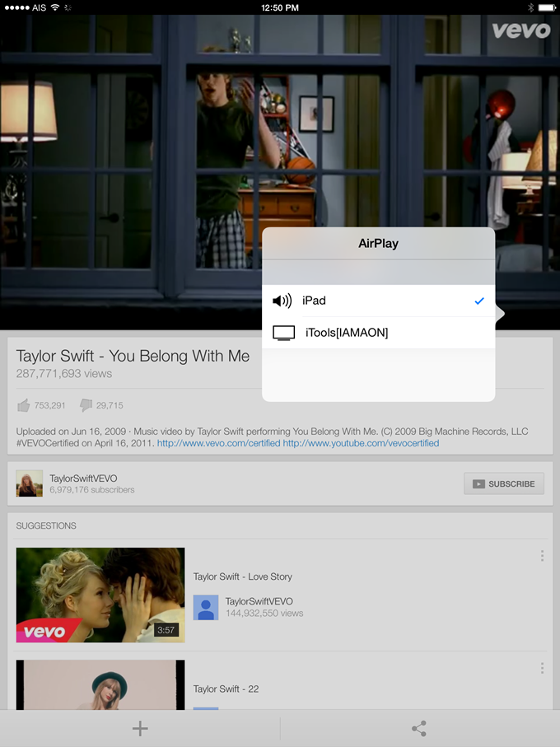This screenshot has height=747, width=560.
Task: Open the youtube.com/vevocertified link
Action: [x=361, y=443]
